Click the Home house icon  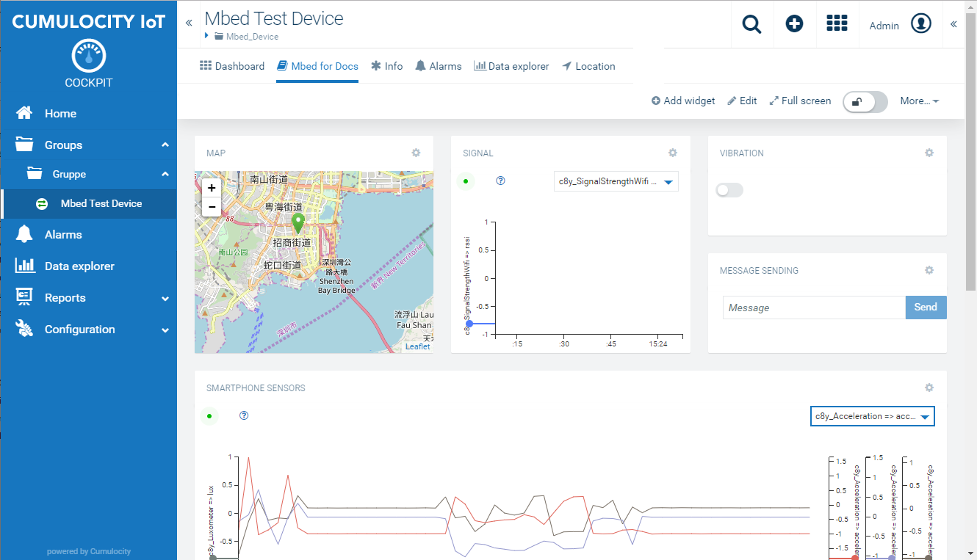point(25,113)
